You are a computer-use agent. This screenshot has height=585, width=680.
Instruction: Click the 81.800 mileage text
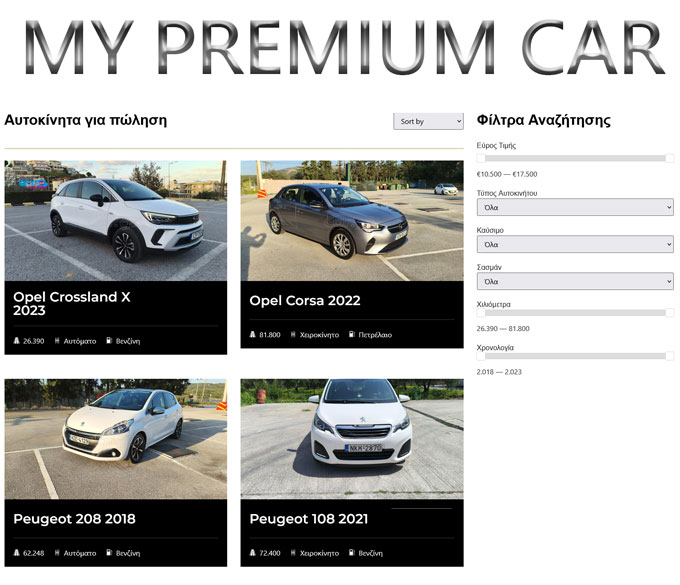click(x=270, y=335)
